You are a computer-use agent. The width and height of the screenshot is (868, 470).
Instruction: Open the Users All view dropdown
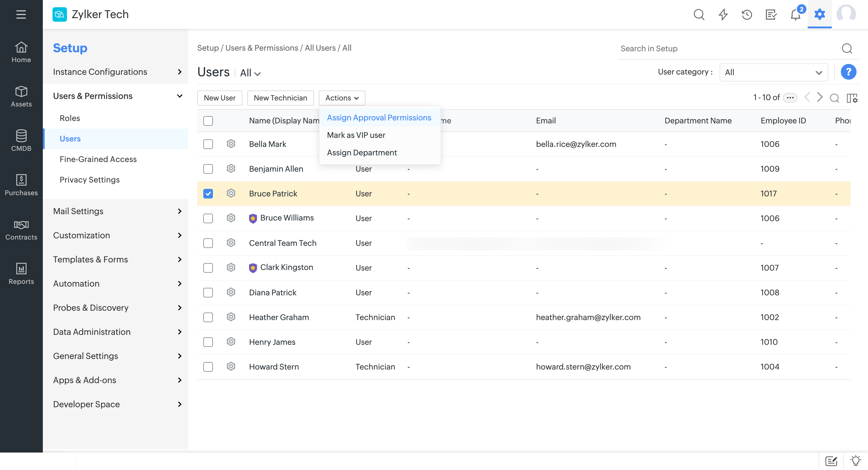coord(250,73)
